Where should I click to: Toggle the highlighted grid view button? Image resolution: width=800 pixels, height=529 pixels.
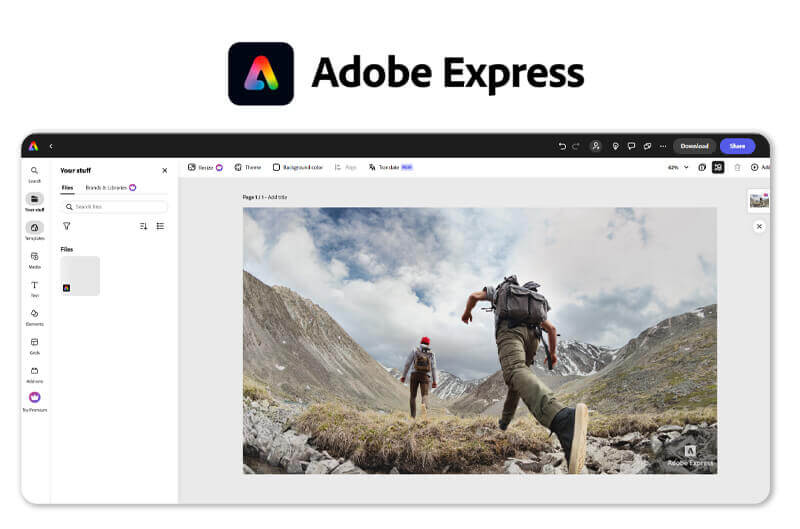(x=718, y=167)
